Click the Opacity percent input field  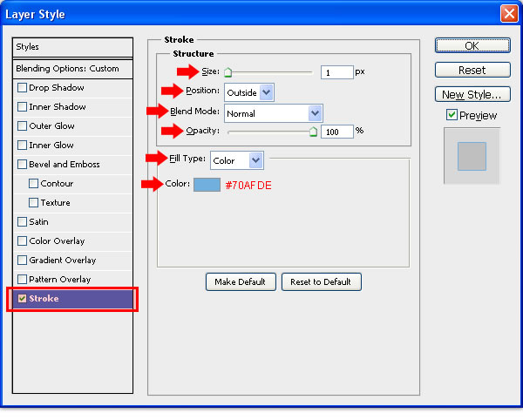336,132
